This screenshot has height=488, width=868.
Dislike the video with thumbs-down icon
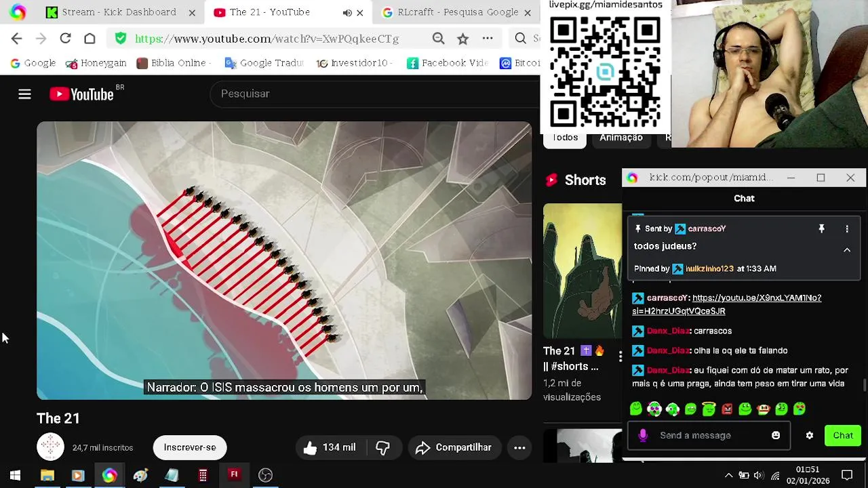click(x=382, y=447)
